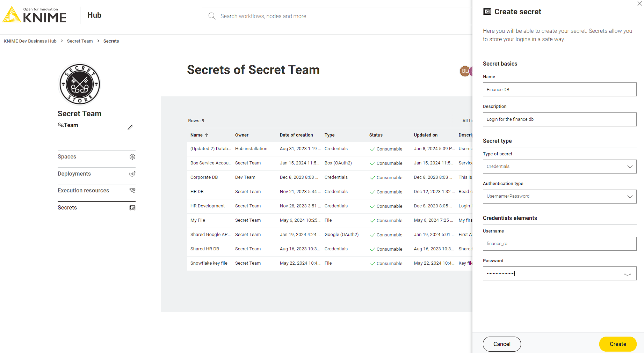Click Box (OAuth2) type cell

click(338, 163)
